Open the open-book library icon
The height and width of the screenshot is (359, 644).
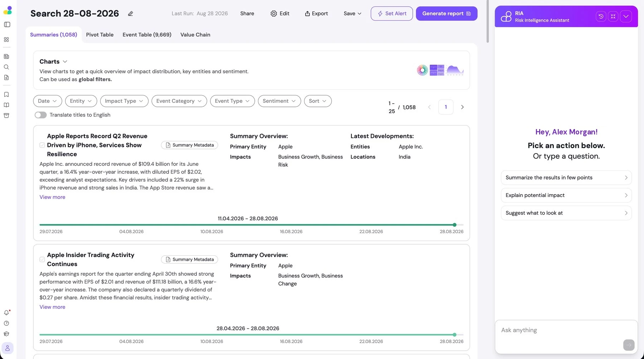click(6, 105)
